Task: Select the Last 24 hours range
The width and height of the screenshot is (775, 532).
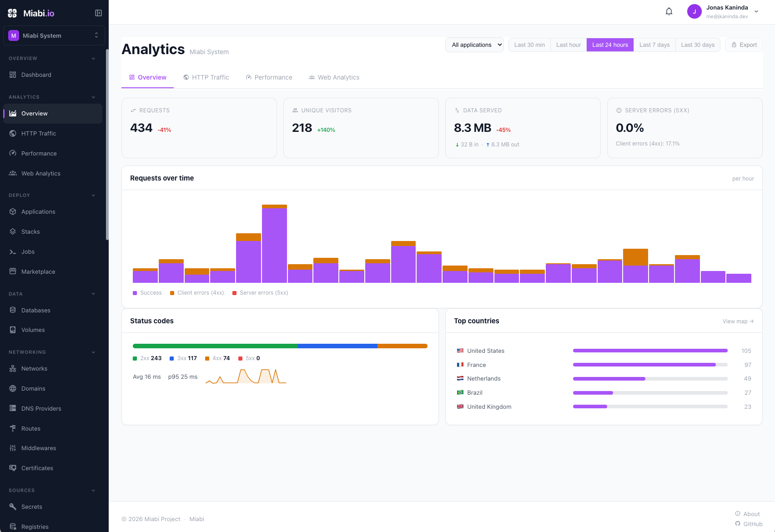Action: click(x=610, y=45)
